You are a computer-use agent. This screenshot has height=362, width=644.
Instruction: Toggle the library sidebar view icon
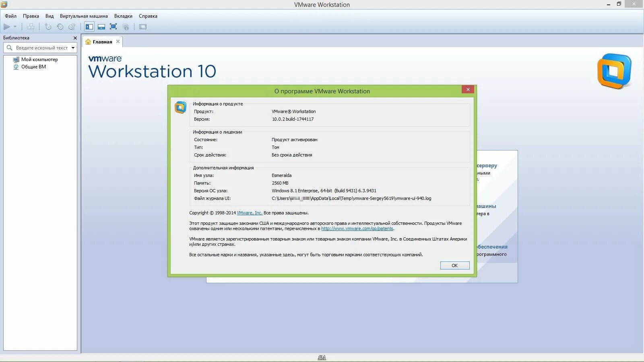89,27
